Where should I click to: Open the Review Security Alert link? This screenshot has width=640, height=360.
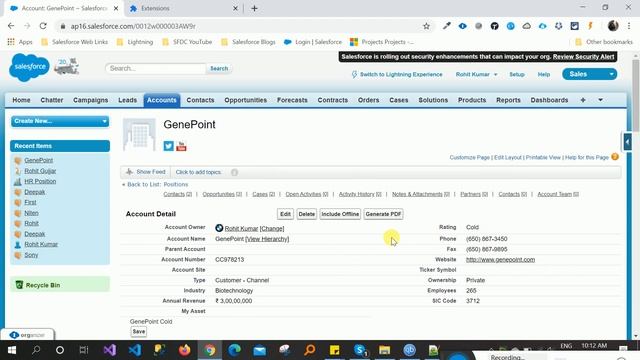tap(583, 57)
